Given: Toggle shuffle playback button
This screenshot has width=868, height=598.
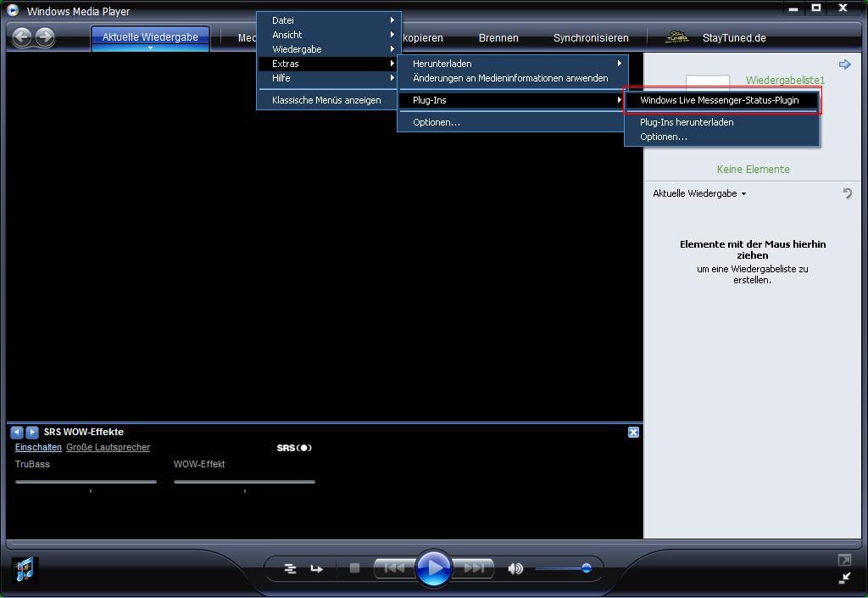Looking at the screenshot, I should [x=290, y=568].
